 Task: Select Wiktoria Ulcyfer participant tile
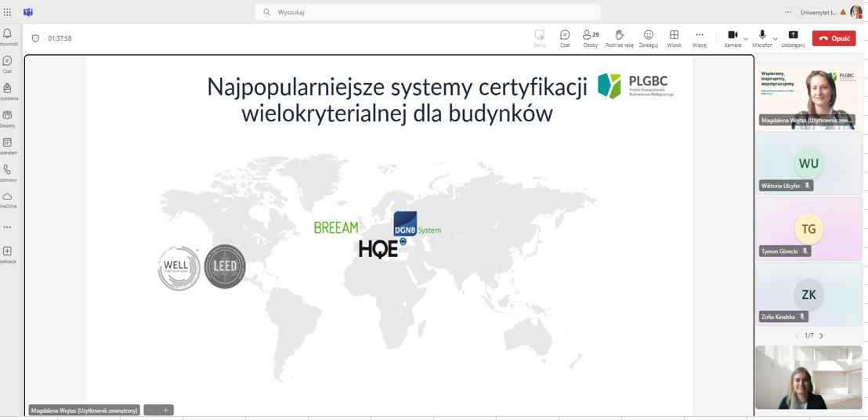tap(808, 163)
